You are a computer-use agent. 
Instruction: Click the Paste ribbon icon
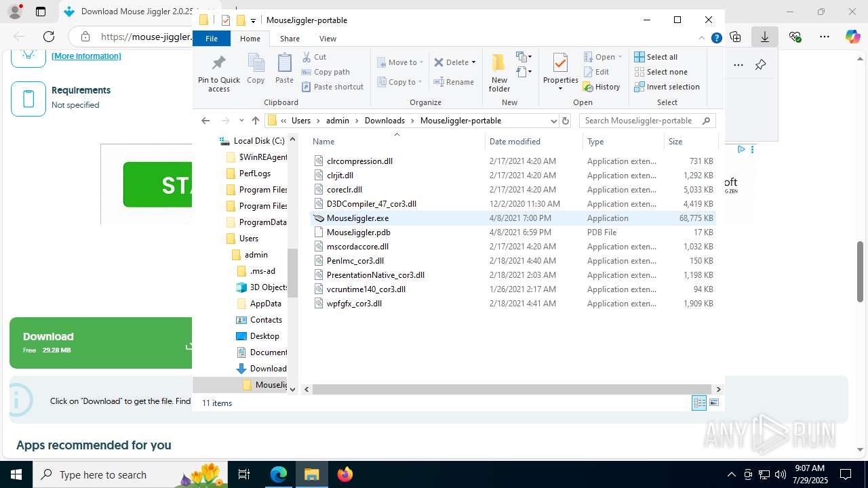284,69
